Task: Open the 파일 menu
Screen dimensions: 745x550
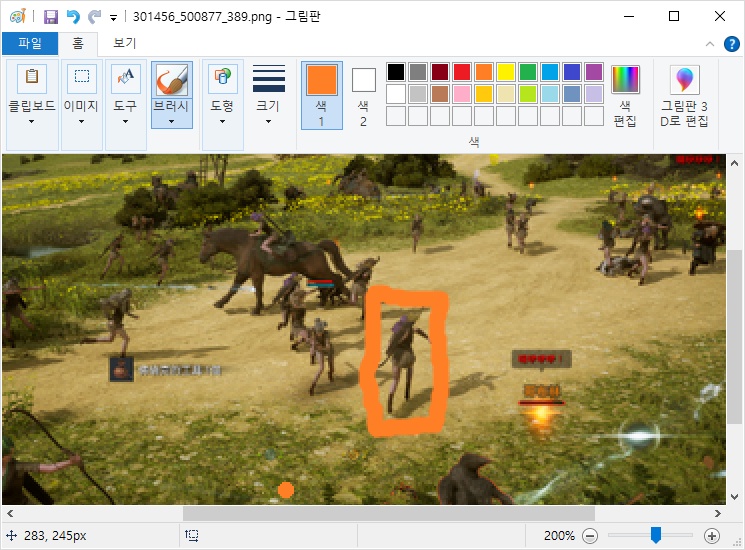Action: (30, 43)
